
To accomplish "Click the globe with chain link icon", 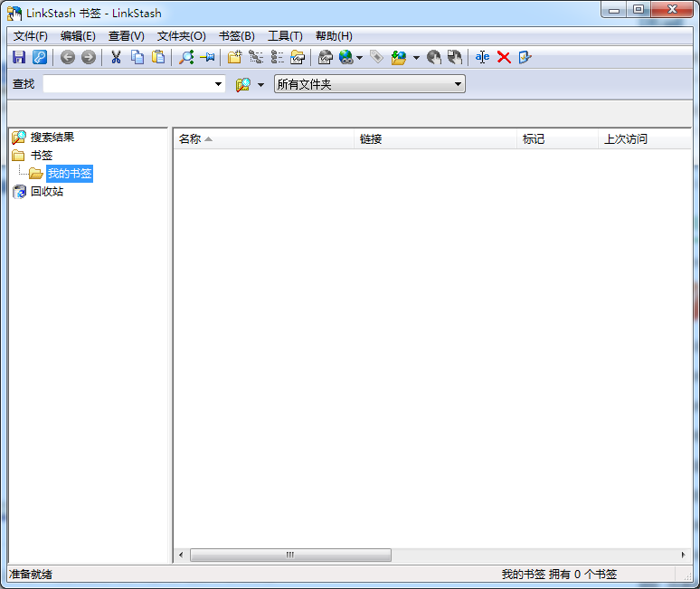I will [346, 57].
